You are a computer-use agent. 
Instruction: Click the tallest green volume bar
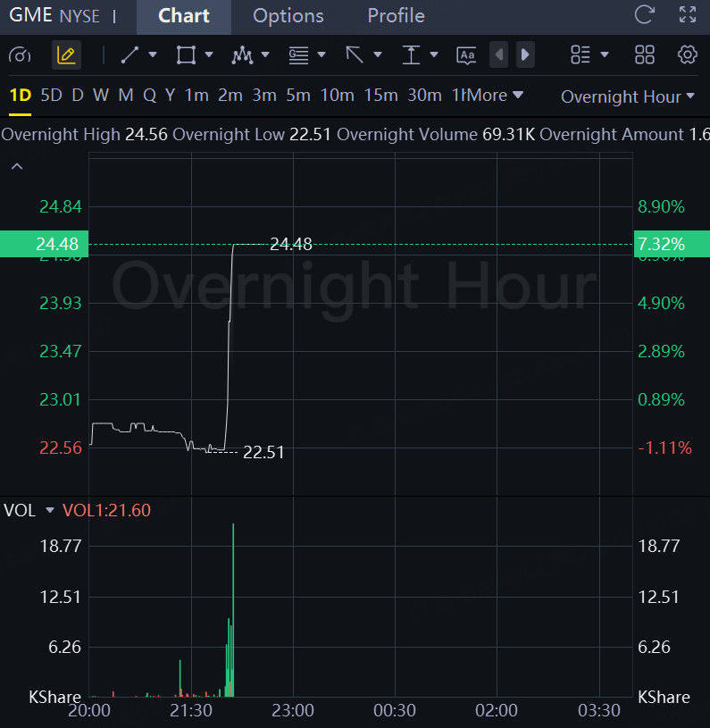point(233,609)
